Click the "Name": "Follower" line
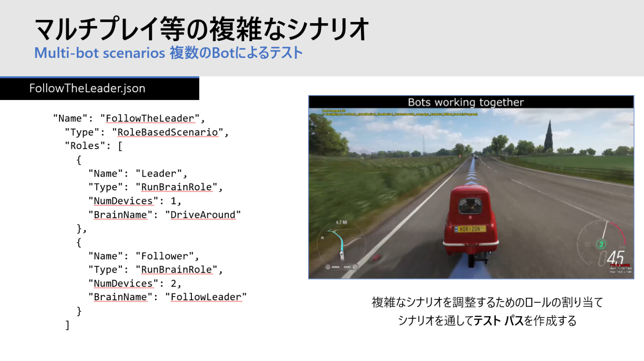The height and width of the screenshot is (361, 644). tap(144, 256)
